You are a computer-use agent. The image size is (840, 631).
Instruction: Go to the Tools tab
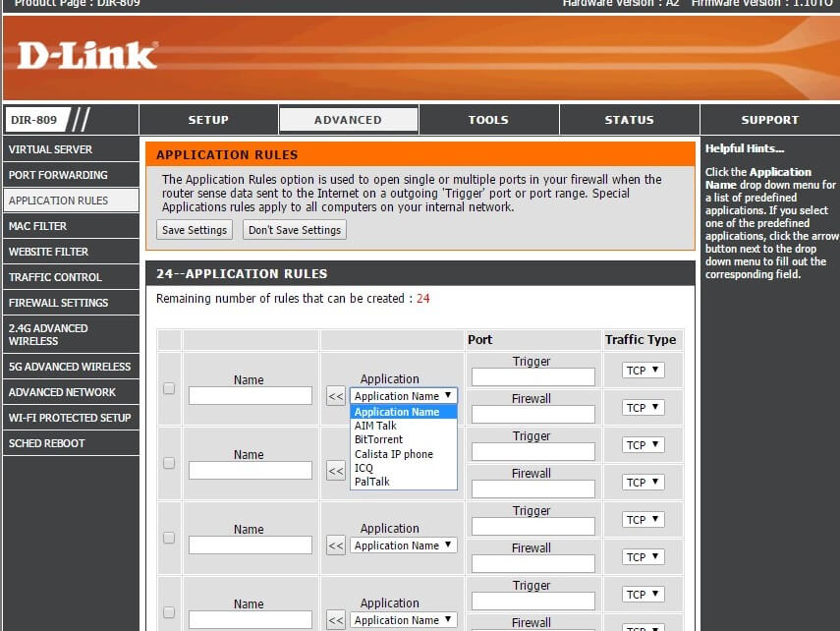click(x=488, y=120)
